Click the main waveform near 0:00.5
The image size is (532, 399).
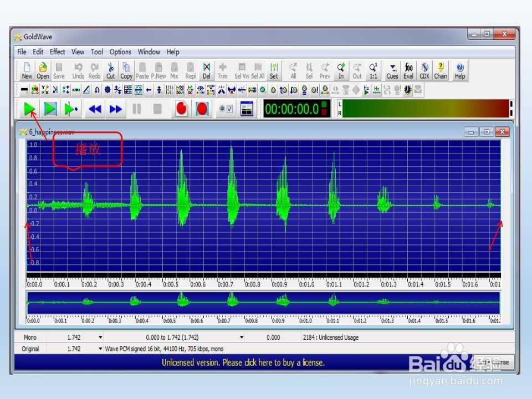pos(163,206)
